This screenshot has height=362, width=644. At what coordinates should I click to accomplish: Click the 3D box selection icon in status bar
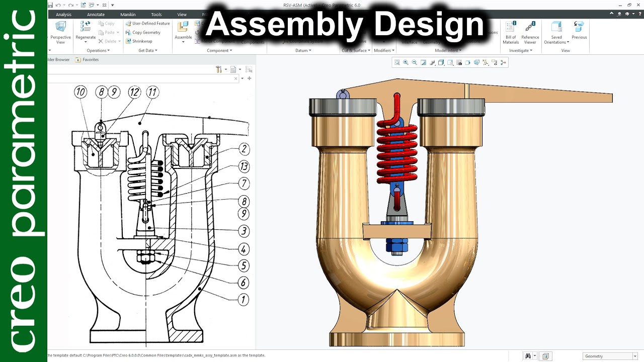[x=545, y=356]
